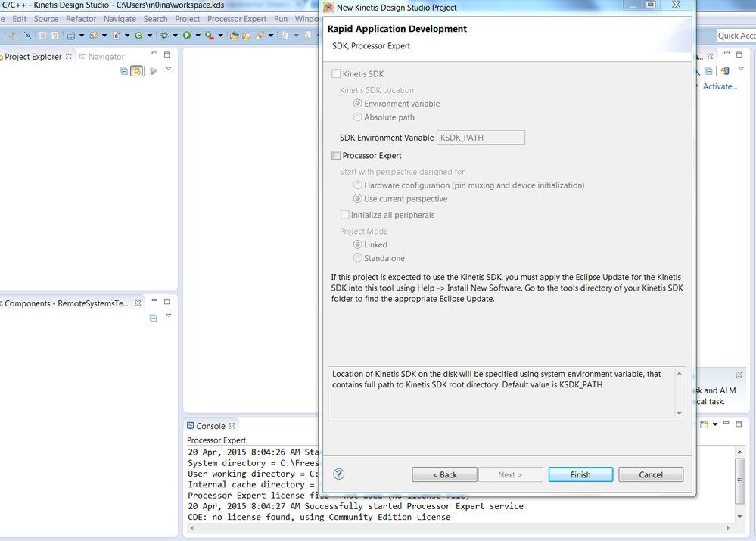
Task: Click the < Back button
Action: click(444, 474)
